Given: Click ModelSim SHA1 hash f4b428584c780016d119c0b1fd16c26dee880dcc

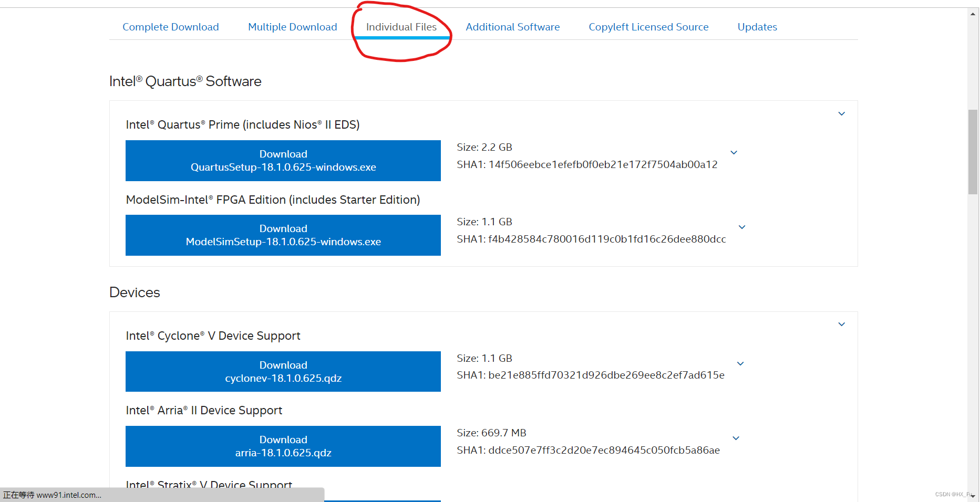Looking at the screenshot, I should pyautogui.click(x=607, y=239).
